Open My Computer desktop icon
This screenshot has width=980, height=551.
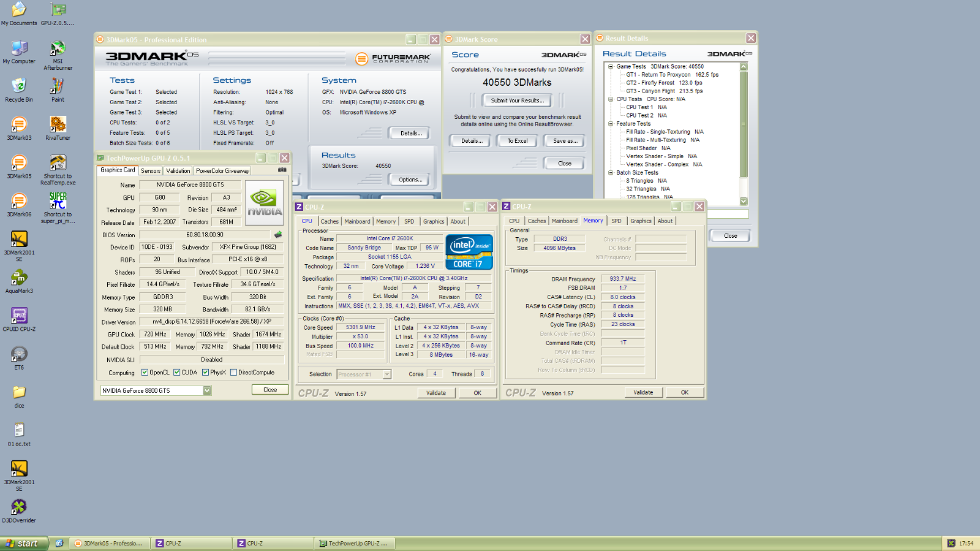pos(19,52)
